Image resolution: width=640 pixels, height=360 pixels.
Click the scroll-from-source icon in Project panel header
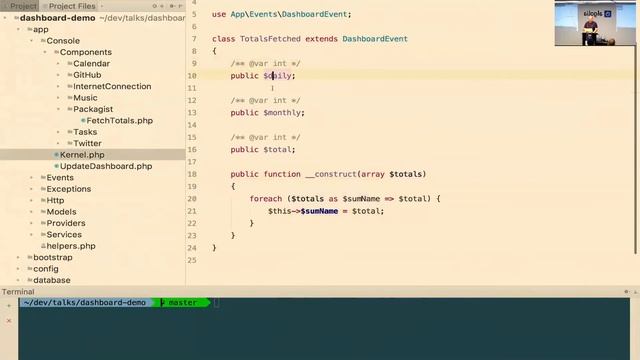[155, 6]
